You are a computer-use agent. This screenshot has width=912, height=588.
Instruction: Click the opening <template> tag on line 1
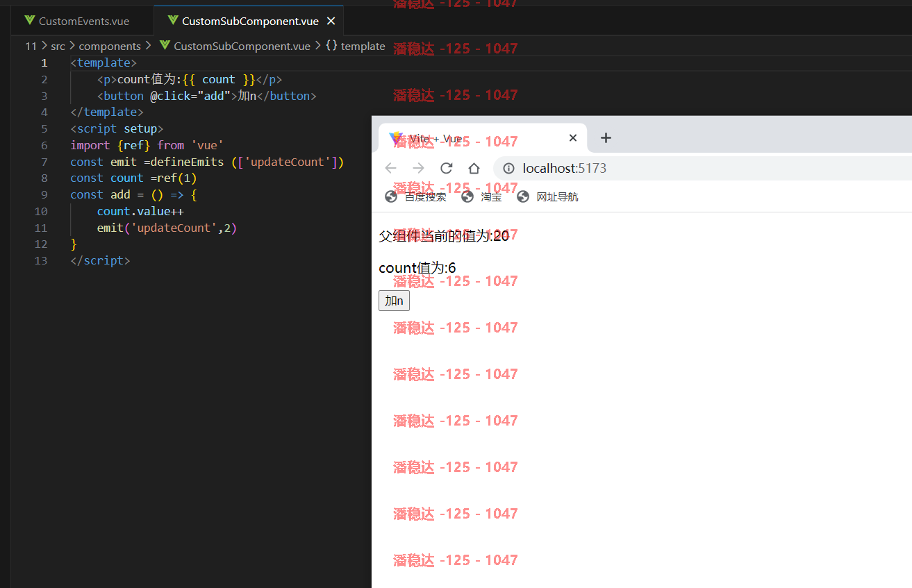click(x=103, y=62)
